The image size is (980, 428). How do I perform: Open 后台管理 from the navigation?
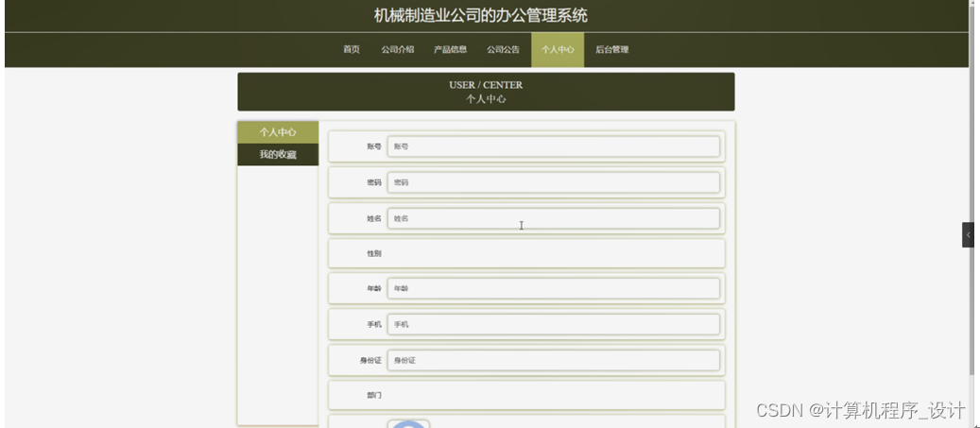point(611,50)
